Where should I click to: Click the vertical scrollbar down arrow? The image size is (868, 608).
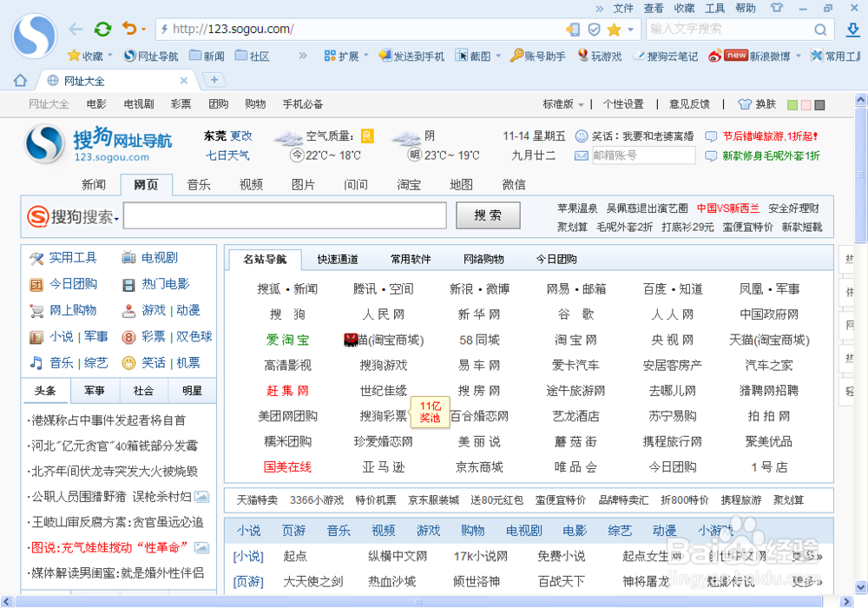[861, 587]
